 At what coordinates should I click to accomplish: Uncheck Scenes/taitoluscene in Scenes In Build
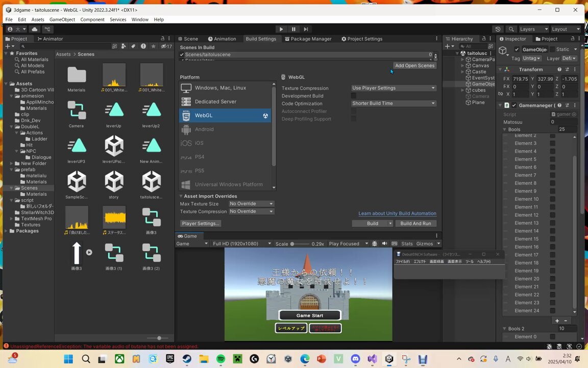(182, 55)
